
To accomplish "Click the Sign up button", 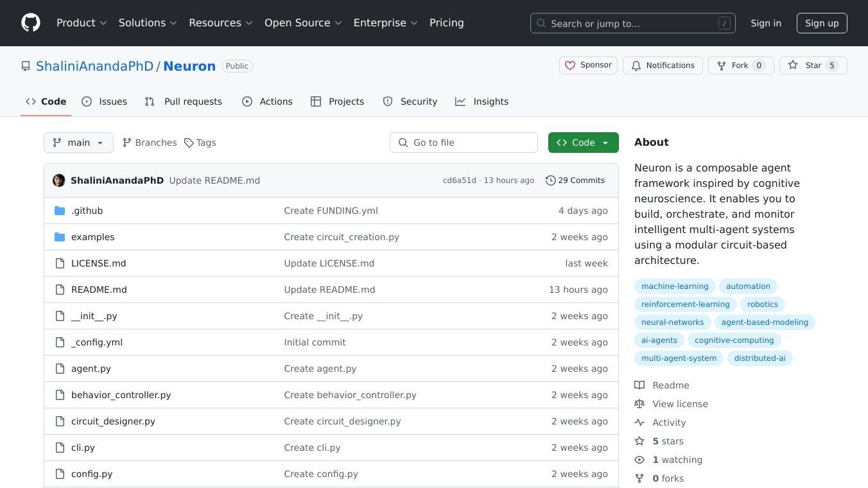I will 822,23.
